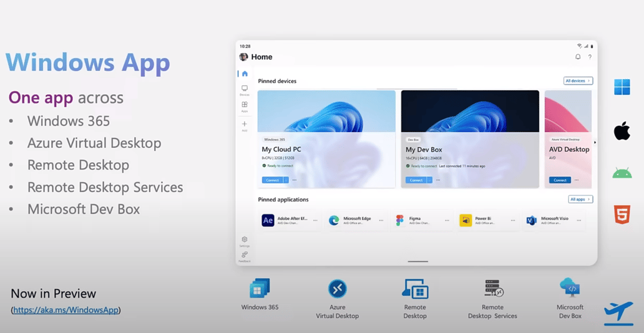Viewport: 644px width, 333px height.
Task: Launch the Figma pinned application
Action: click(399, 221)
